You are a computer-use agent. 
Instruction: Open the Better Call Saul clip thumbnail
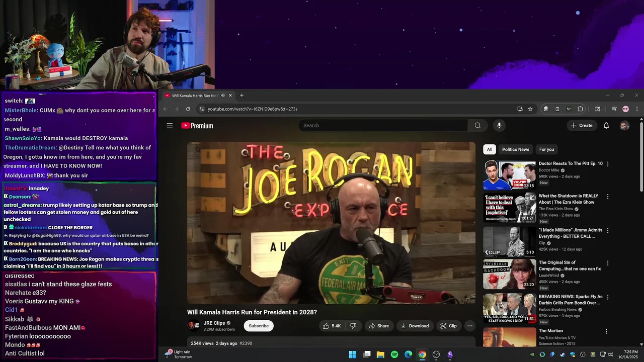pos(510,241)
